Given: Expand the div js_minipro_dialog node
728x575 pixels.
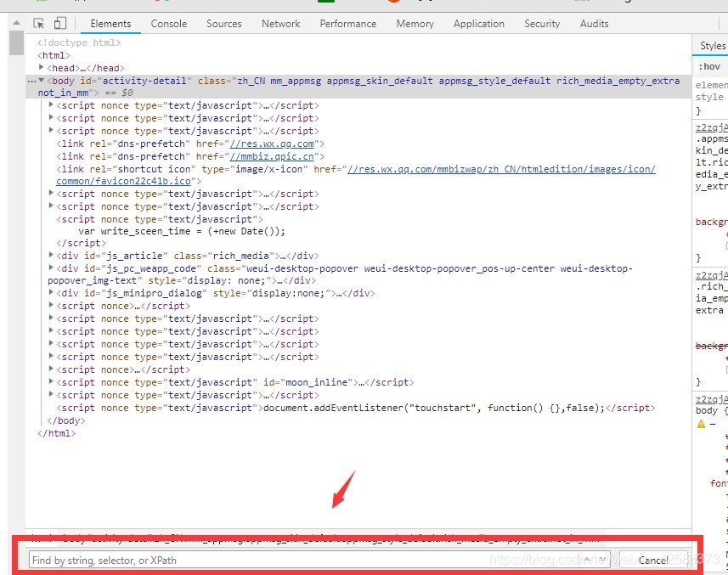Looking at the screenshot, I should (x=51, y=293).
